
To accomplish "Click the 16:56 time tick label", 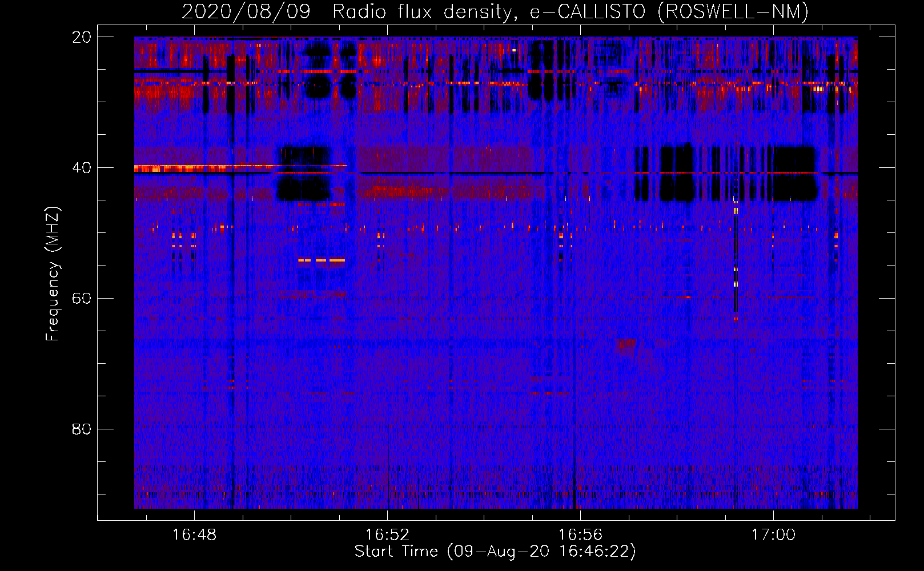I will pos(580,534).
